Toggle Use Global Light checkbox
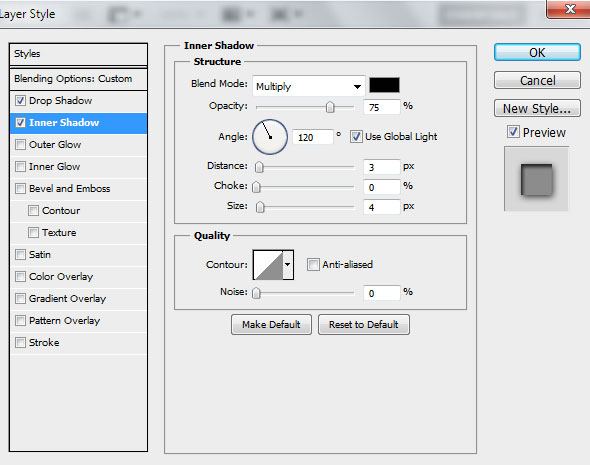Viewport: 590px width, 465px height. pos(356,136)
